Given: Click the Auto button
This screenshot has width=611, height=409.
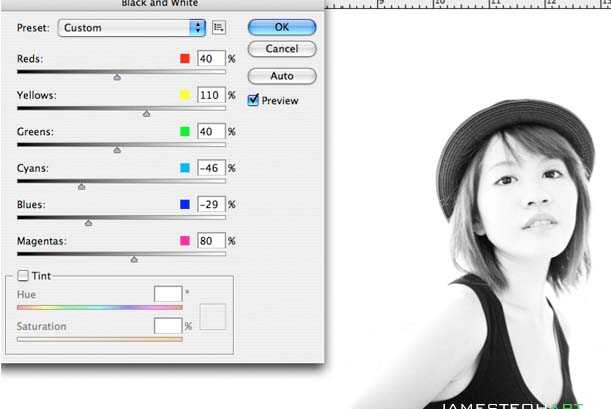Looking at the screenshot, I should 281,76.
